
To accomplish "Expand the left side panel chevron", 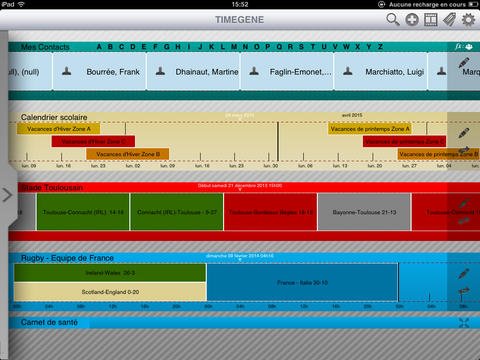I will [7, 195].
